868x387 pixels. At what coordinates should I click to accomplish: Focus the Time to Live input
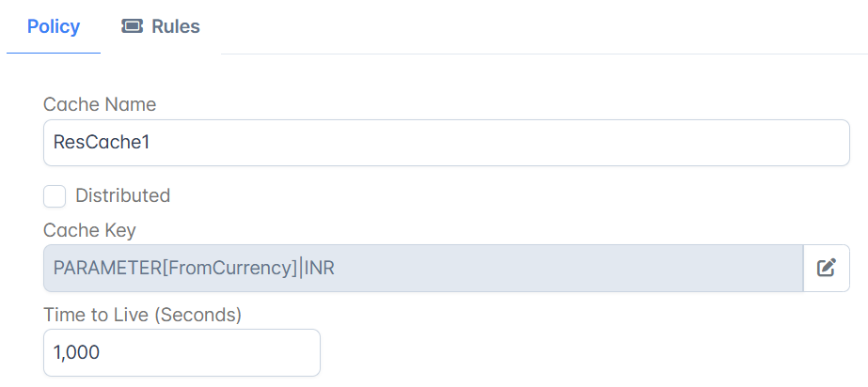181,353
